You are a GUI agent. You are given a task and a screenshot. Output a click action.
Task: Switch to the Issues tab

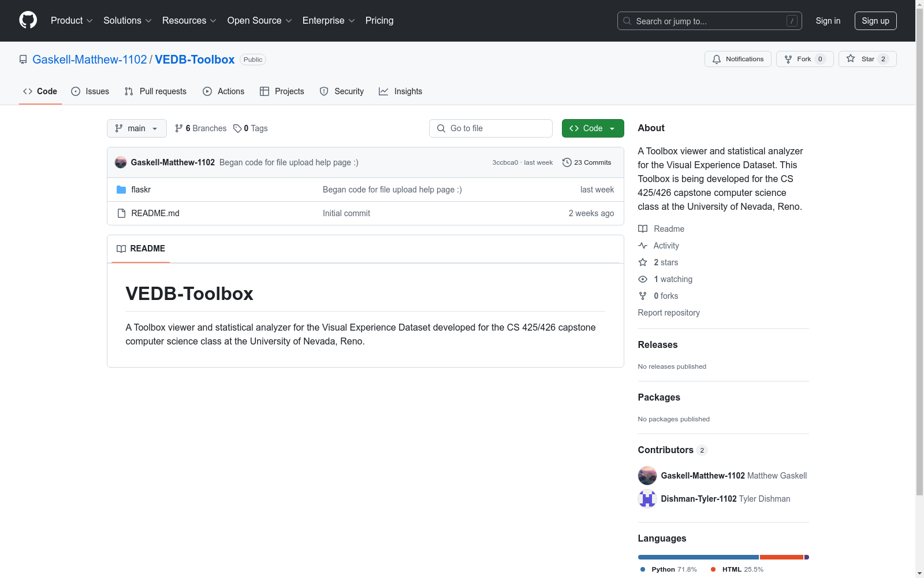click(90, 91)
